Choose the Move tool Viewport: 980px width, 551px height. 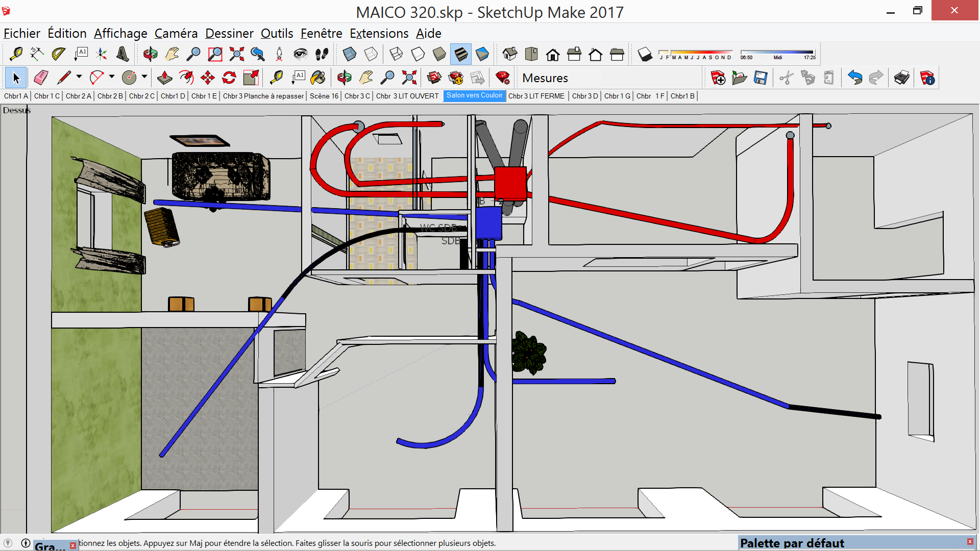208,78
